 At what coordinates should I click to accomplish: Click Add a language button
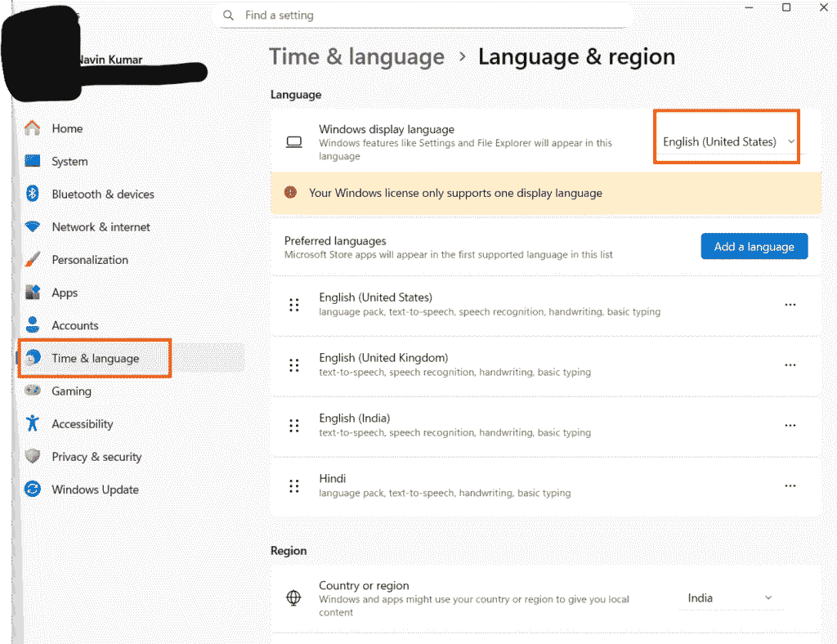(754, 247)
